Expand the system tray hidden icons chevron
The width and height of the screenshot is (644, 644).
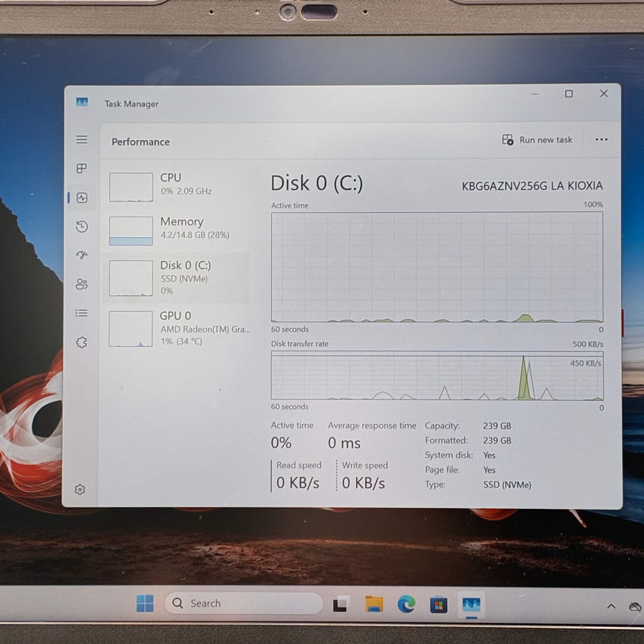pyautogui.click(x=611, y=606)
